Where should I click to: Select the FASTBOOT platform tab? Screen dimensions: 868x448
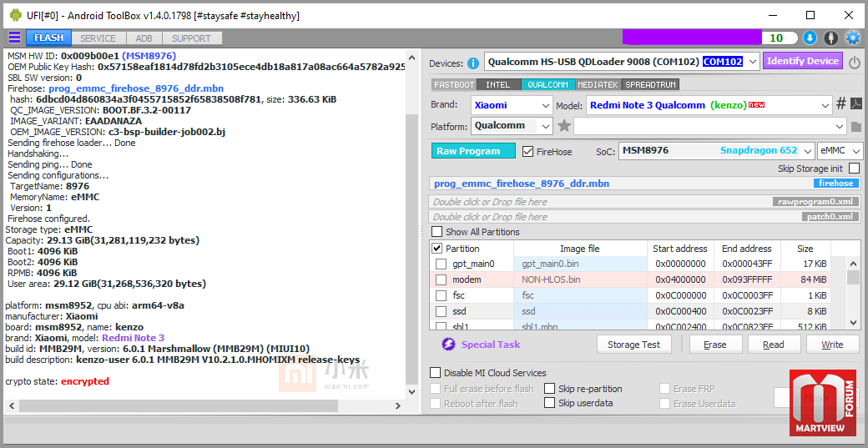pos(454,84)
